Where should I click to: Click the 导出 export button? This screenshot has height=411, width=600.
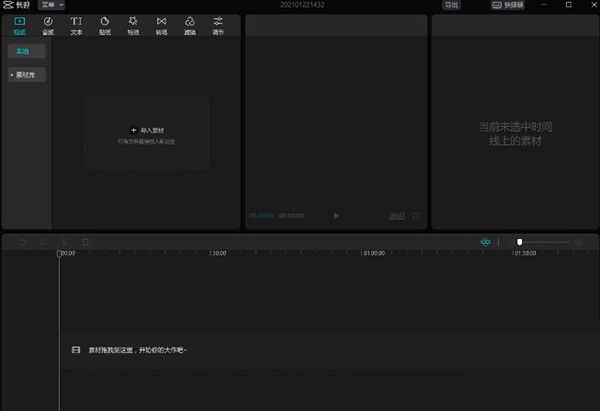click(x=453, y=5)
